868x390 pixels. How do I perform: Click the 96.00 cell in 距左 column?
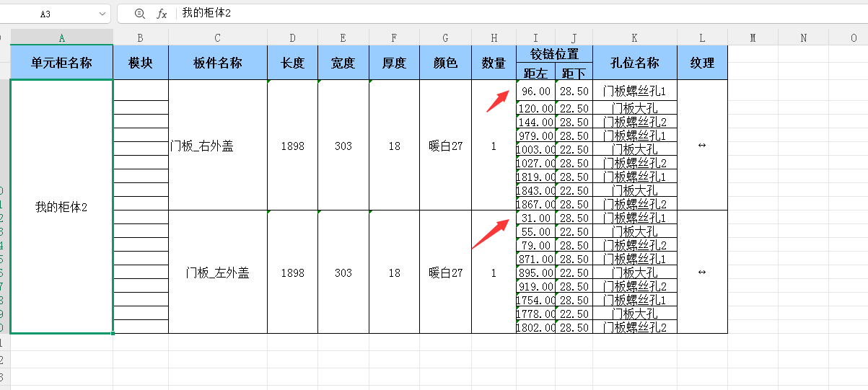point(535,92)
